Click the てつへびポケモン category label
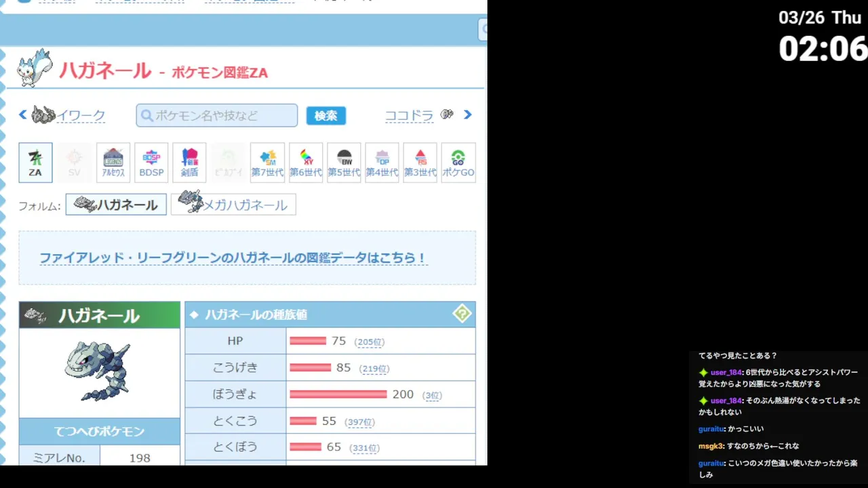Screen dimensions: 868x488 (x=99, y=431)
